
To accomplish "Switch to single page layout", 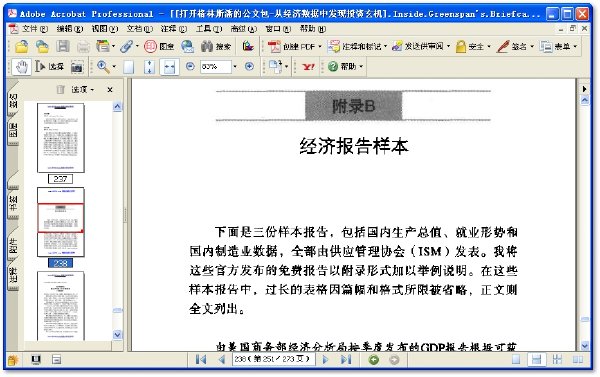I will click(516, 359).
